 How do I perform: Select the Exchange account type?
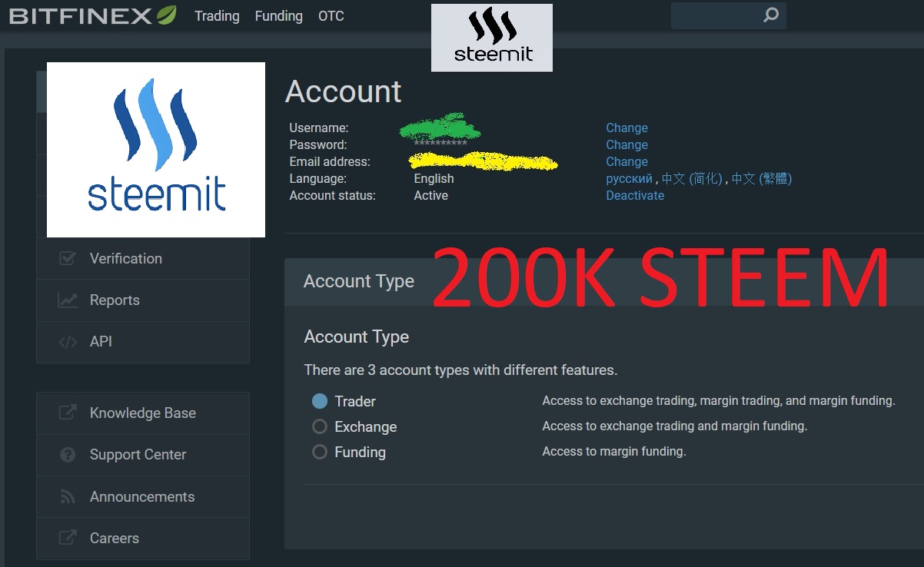coord(319,426)
